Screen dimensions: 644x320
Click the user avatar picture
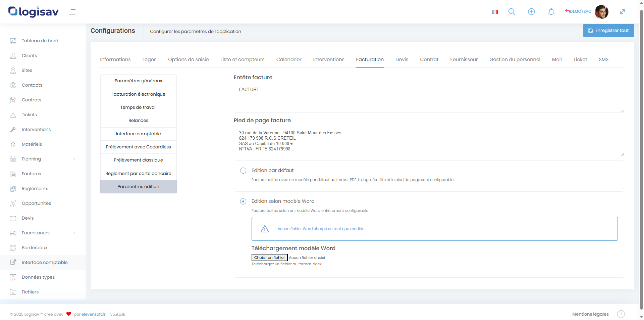click(x=601, y=12)
